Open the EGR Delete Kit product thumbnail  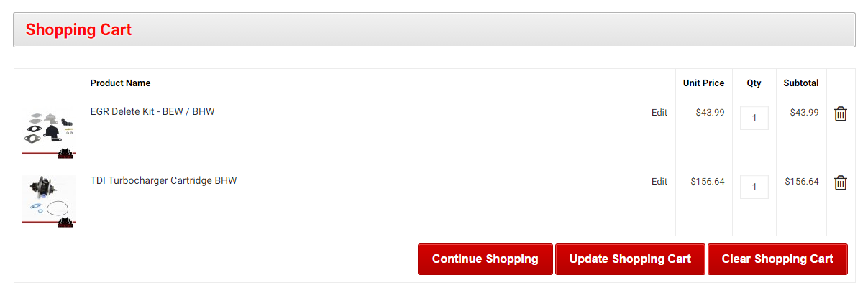pyautogui.click(x=48, y=132)
